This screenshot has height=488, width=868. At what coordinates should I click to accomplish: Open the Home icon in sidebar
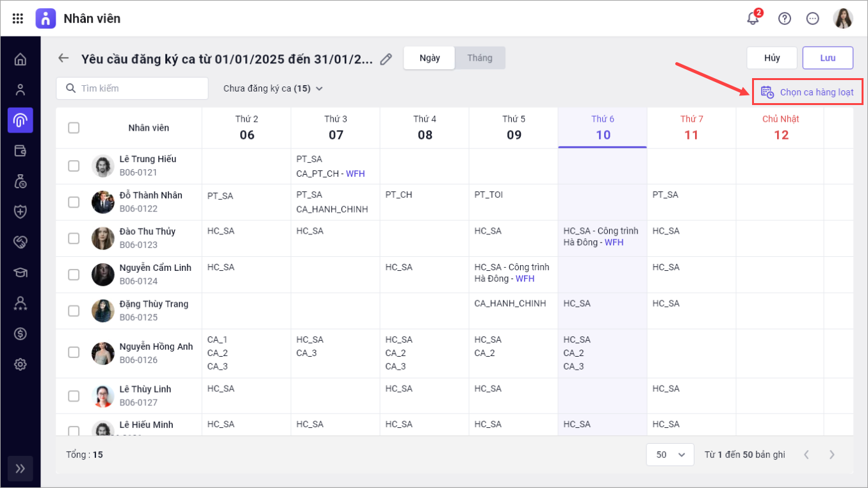coord(20,60)
